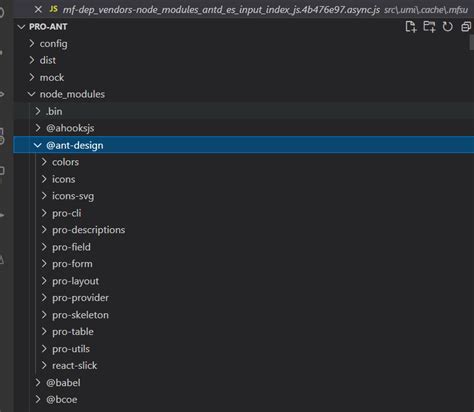Close the mf-dep_vendors editor tab
Image resolution: width=474 pixels, height=412 pixels.
click(x=38, y=9)
